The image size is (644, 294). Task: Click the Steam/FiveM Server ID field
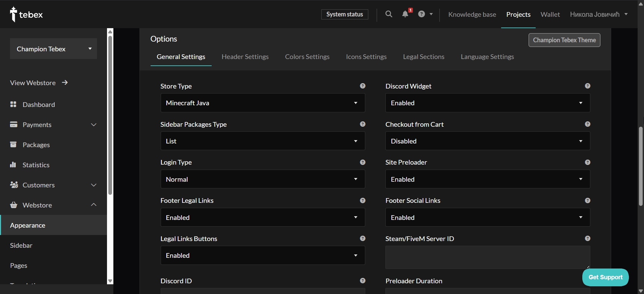[487, 257]
